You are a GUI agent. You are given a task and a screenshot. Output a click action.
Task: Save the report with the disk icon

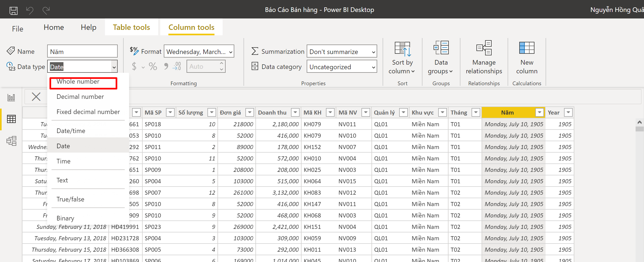coord(13,10)
